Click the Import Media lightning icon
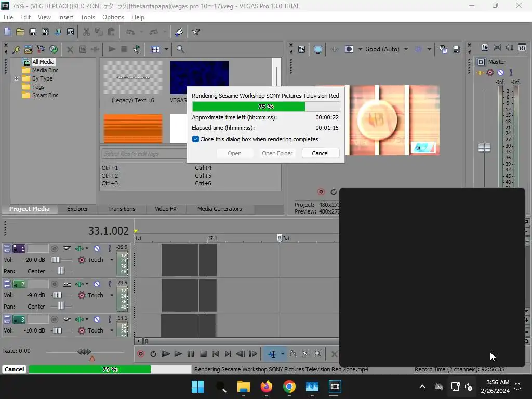This screenshot has width=532, height=399. [x=16, y=49]
